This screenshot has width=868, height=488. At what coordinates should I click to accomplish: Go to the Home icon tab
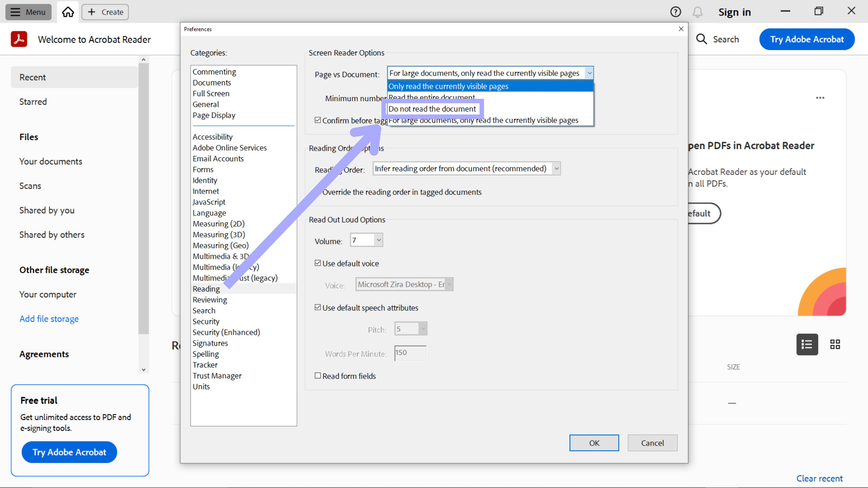[x=68, y=12]
